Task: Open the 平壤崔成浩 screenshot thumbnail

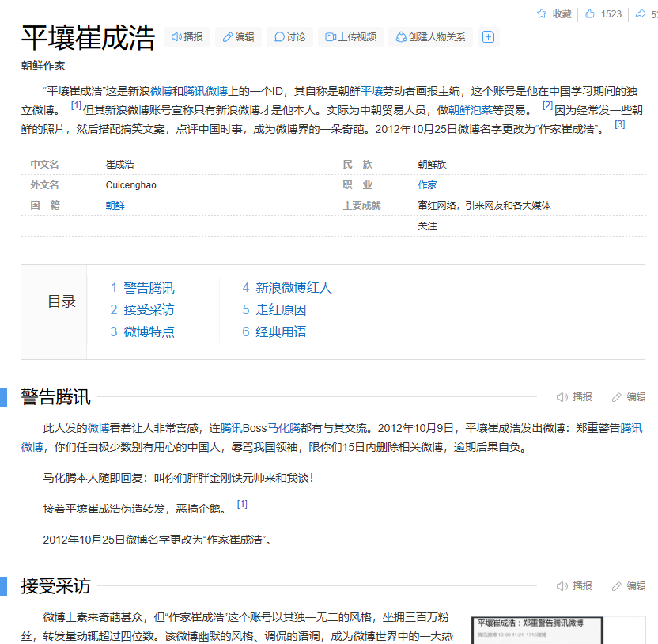Action: coord(558,630)
